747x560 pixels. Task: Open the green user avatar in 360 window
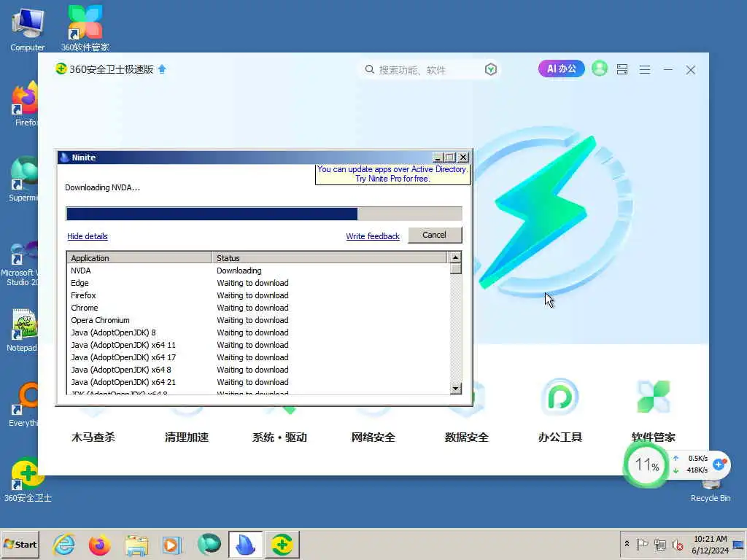pos(600,69)
